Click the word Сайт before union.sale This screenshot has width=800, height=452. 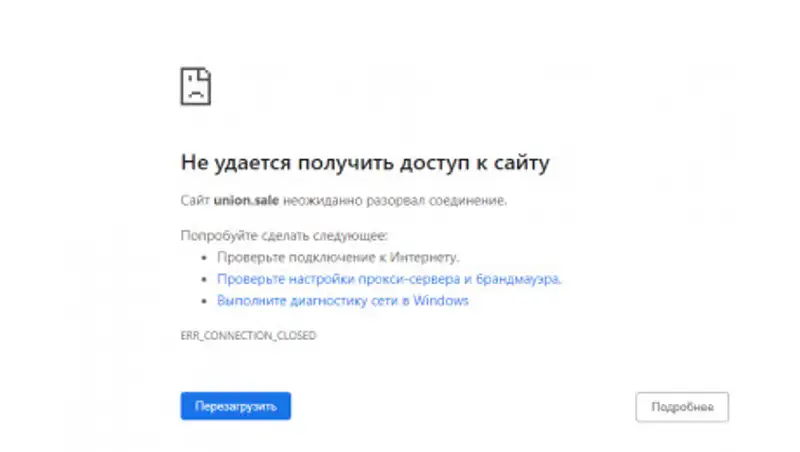(x=195, y=200)
